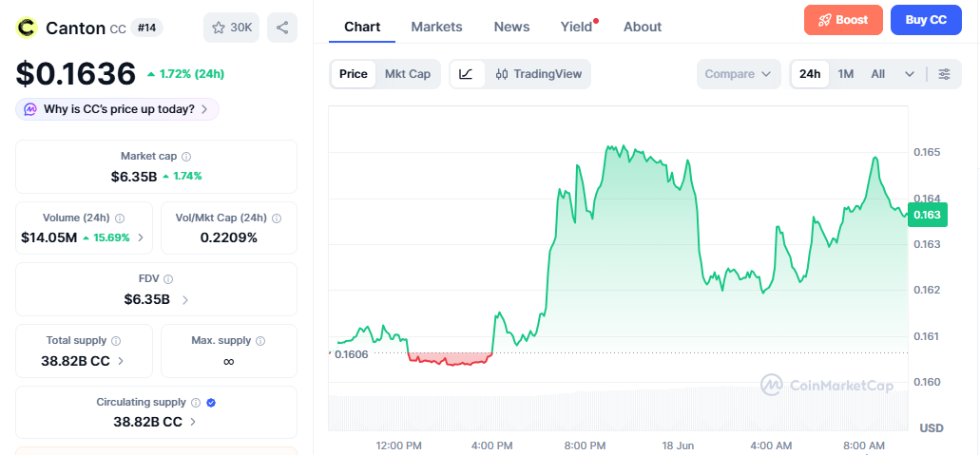980x455 pixels.
Task: Expand more time range options chevron
Action: click(x=910, y=74)
